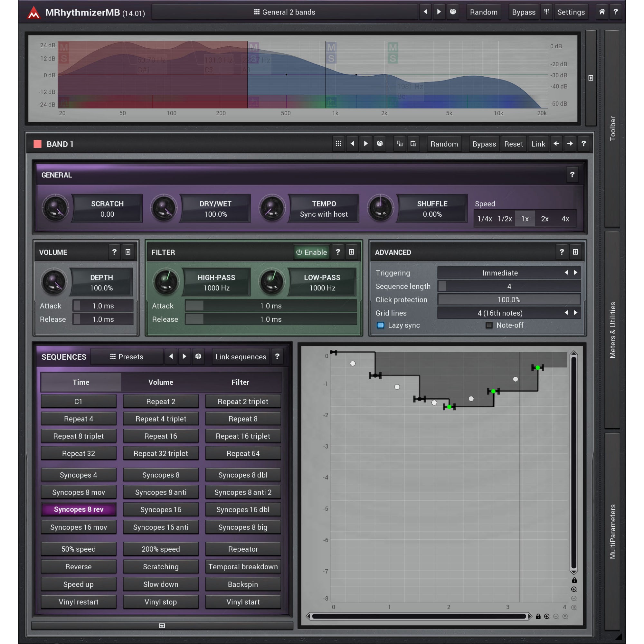Screen dimensions: 644x644
Task: Click the A/B compare icon beside Bypass
Action: click(x=546, y=12)
